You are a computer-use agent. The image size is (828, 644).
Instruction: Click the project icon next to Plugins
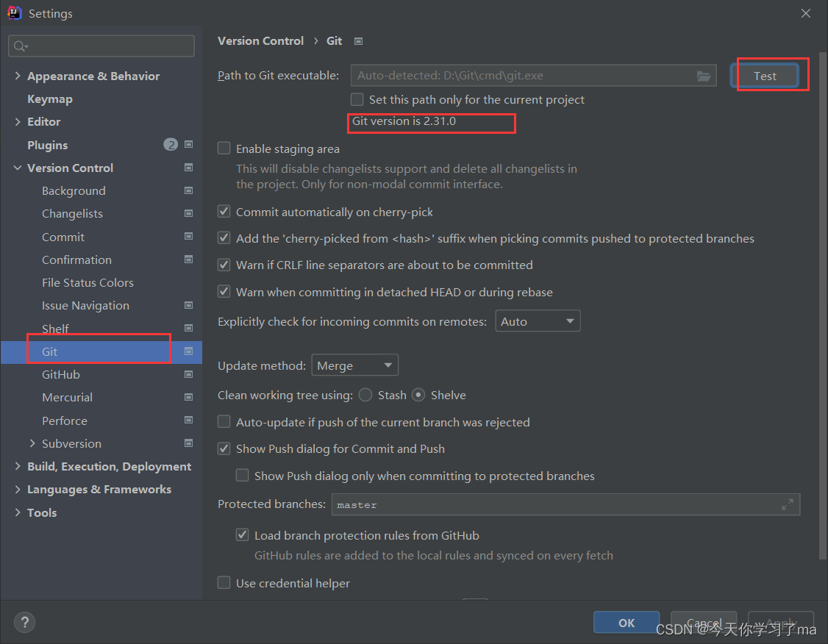(x=188, y=144)
